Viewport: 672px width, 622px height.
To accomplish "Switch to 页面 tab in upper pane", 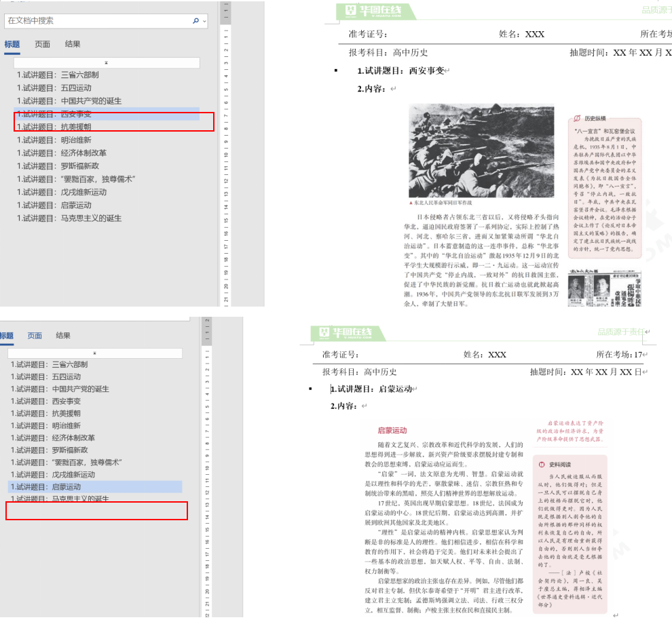I will (x=43, y=44).
